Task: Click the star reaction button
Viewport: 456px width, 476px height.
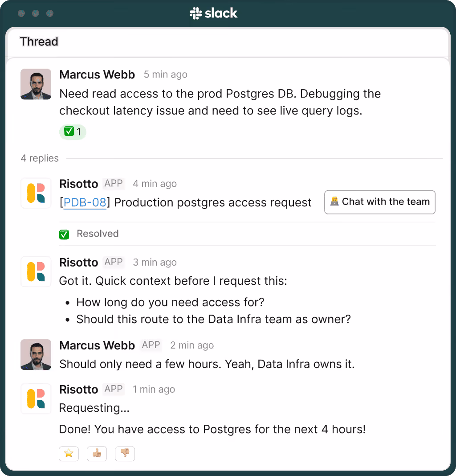Action: click(69, 454)
